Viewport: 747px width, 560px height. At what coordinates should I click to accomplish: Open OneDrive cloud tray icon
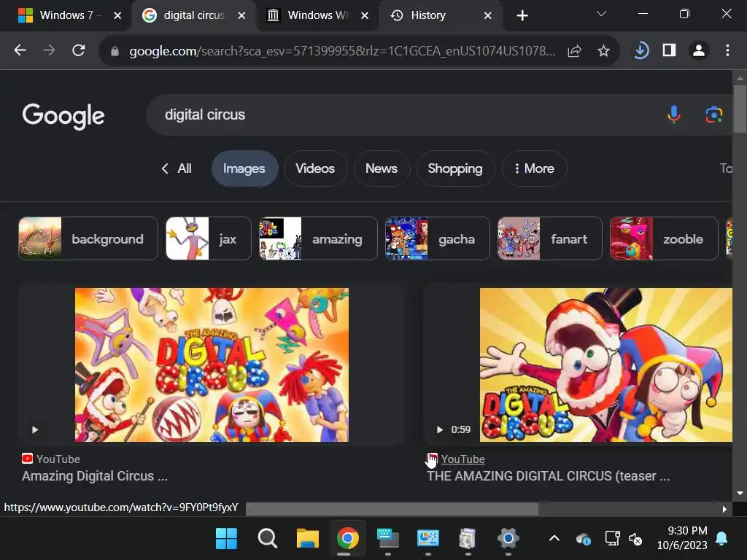click(583, 539)
